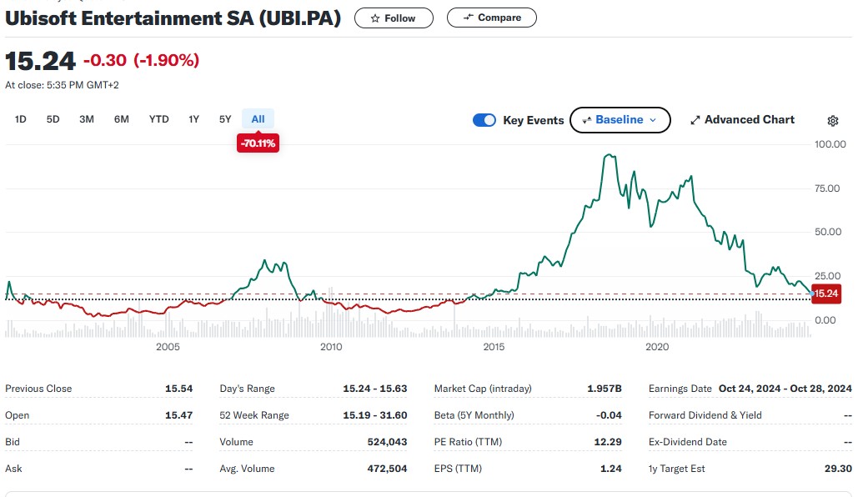Viewport: 868px width, 497px height.
Task: Select the 5Y time range
Action: [225, 119]
